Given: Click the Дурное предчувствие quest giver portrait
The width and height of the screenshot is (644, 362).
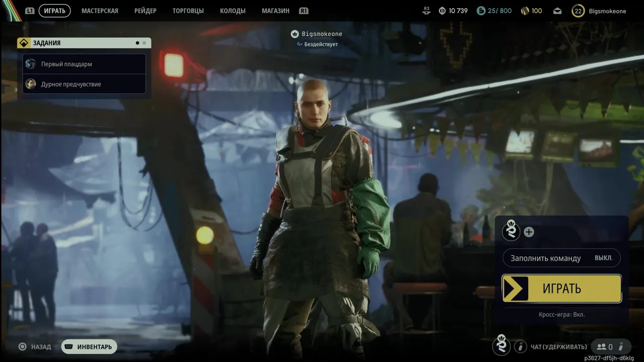Looking at the screenshot, I should pos(31,84).
